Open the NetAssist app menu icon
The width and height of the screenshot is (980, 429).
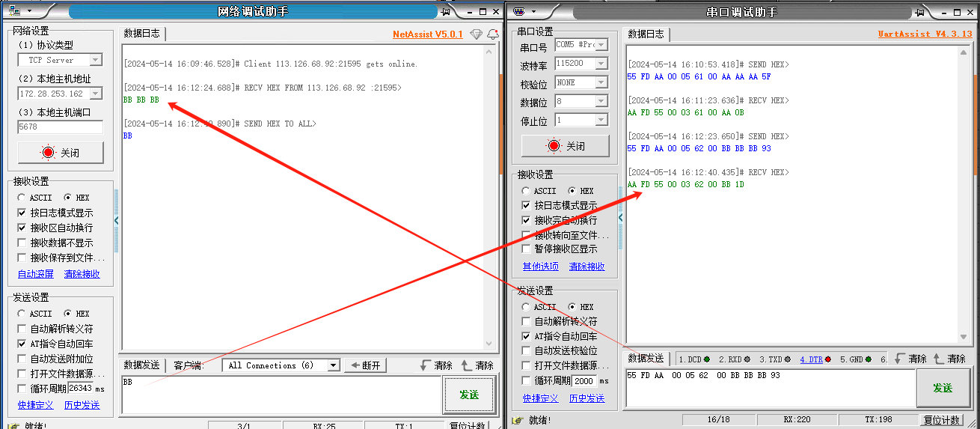point(15,11)
